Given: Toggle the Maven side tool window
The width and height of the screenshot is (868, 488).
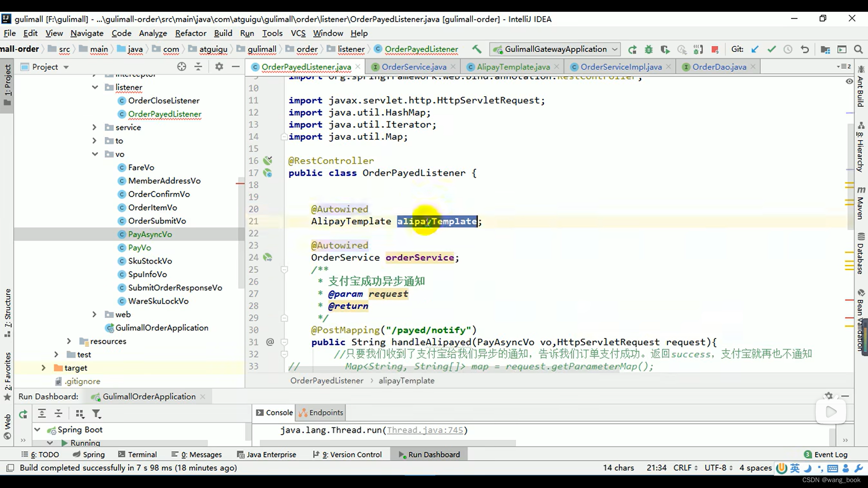Looking at the screenshot, I should (861, 202).
